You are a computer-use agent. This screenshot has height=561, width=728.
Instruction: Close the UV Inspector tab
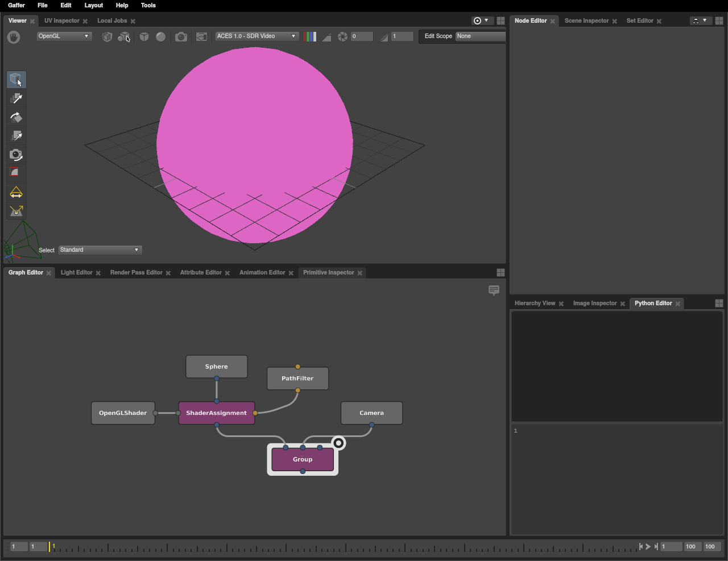point(85,21)
